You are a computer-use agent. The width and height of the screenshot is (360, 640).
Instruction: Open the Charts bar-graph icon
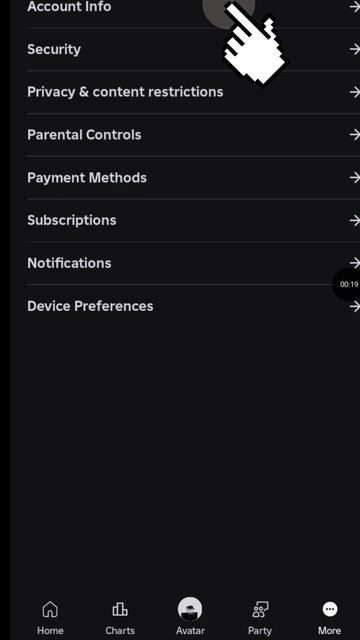120,610
